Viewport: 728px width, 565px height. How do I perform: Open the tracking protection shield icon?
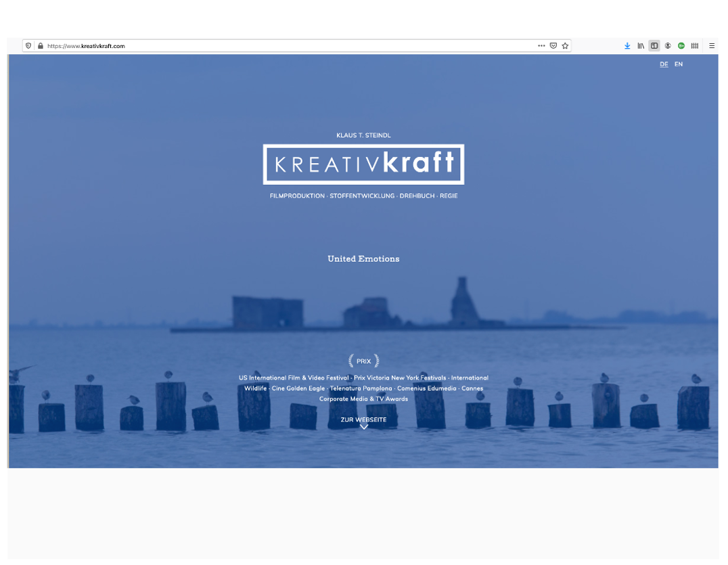pos(28,46)
